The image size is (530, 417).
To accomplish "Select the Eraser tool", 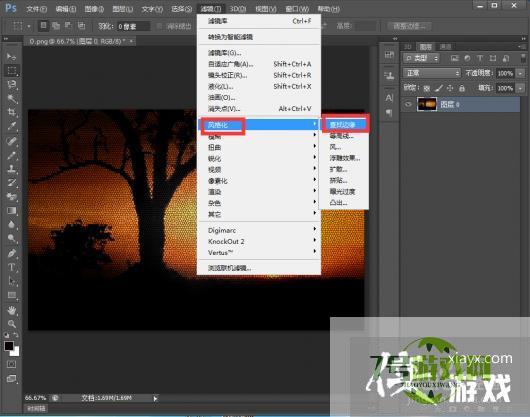I will 11,197.
